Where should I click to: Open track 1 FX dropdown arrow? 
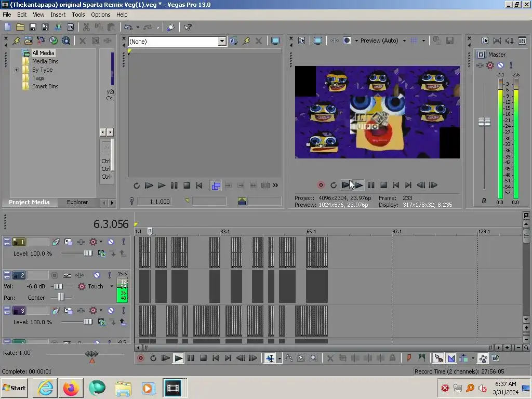pyautogui.click(x=101, y=242)
